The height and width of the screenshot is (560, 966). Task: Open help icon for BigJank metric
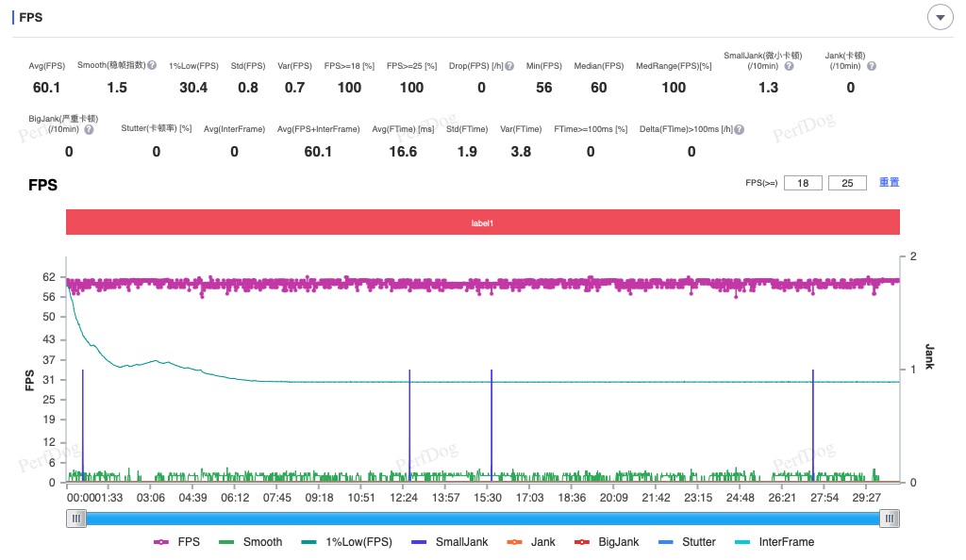(x=89, y=129)
